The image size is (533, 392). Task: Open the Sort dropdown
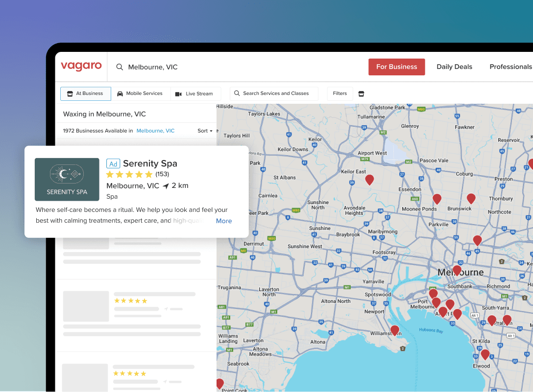(205, 131)
